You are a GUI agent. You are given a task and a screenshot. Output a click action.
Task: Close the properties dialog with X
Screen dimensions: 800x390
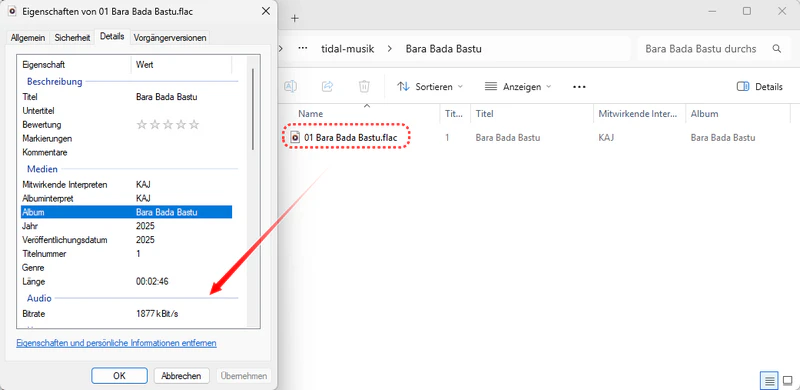266,11
